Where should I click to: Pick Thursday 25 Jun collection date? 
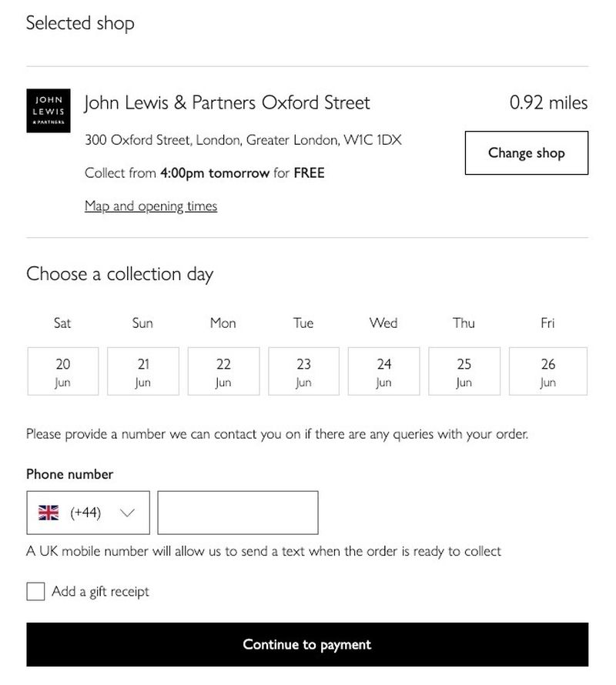(464, 371)
